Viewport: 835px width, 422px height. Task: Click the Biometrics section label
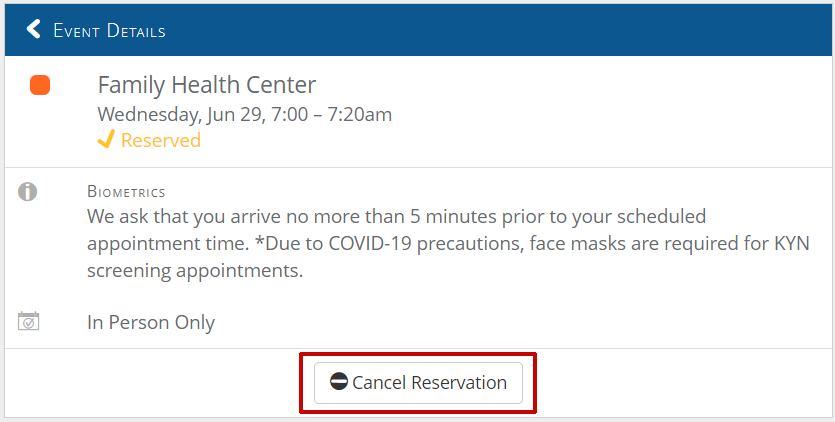click(126, 191)
